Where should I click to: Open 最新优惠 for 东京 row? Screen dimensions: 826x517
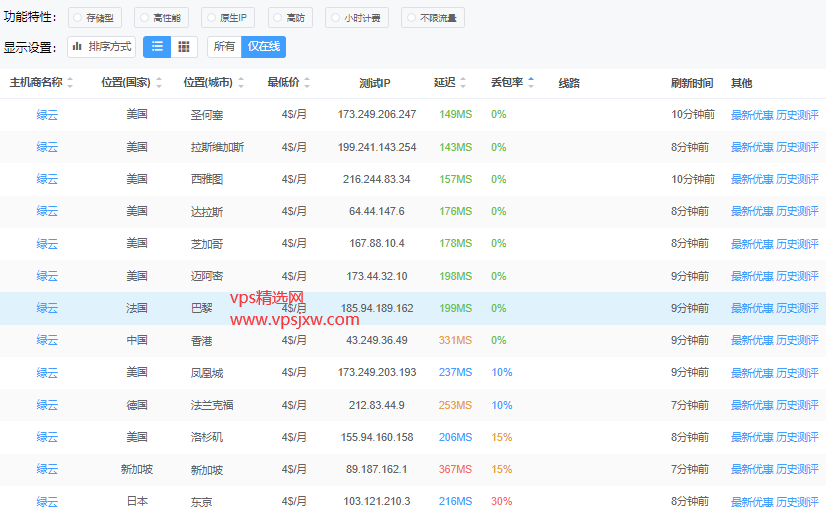click(752, 502)
